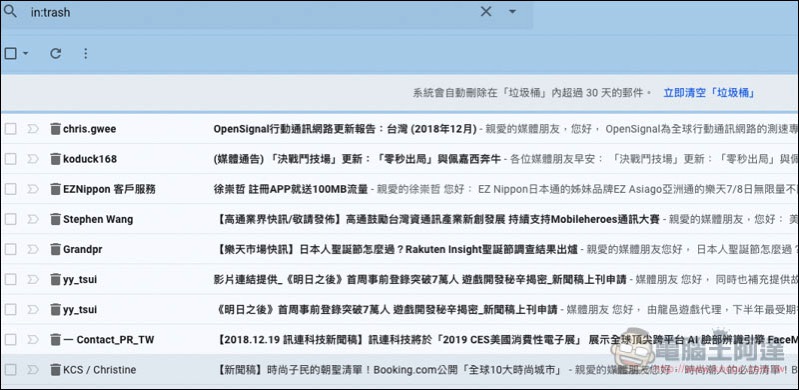This screenshot has height=390, width=799.
Task: Click trash icon beside EZNippon 客戶服務
Action: coord(55,189)
